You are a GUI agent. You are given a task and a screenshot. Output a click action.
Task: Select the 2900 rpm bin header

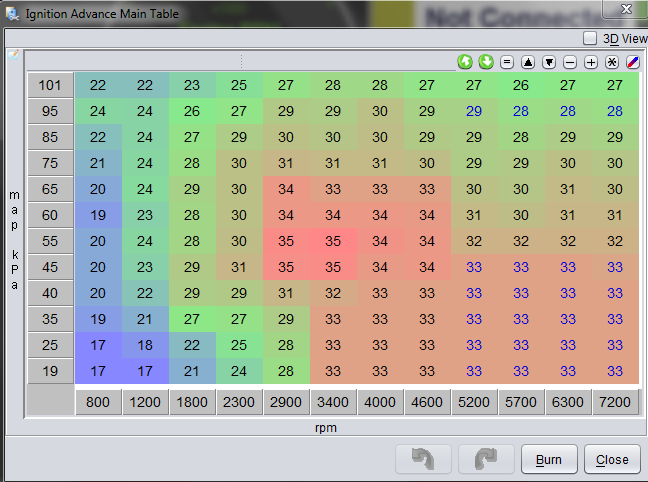click(286, 402)
